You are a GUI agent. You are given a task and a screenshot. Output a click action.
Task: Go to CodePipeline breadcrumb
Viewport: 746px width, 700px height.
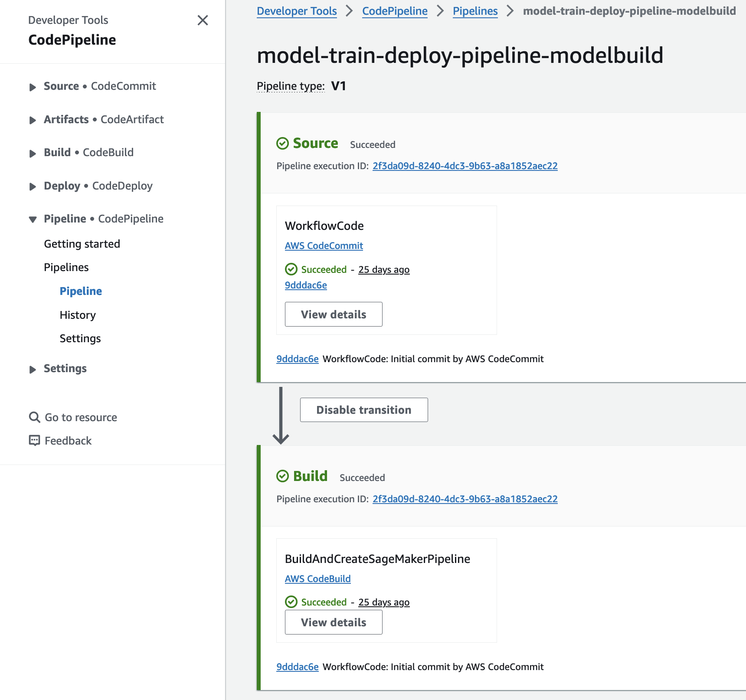[395, 11]
